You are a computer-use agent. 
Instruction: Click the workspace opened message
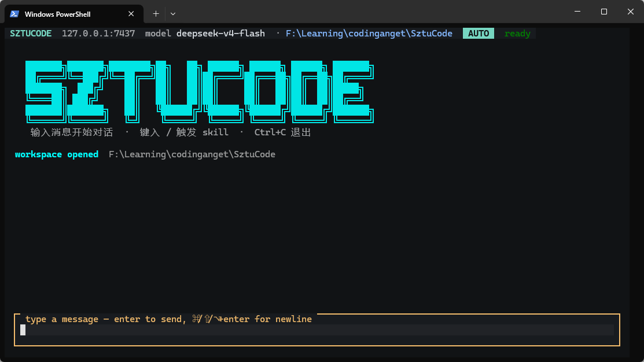[57, 154]
